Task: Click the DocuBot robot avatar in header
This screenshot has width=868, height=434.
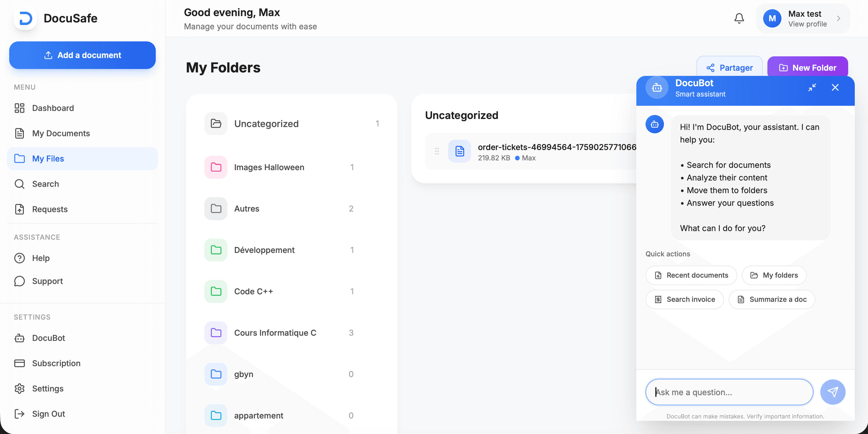Action: [657, 88]
